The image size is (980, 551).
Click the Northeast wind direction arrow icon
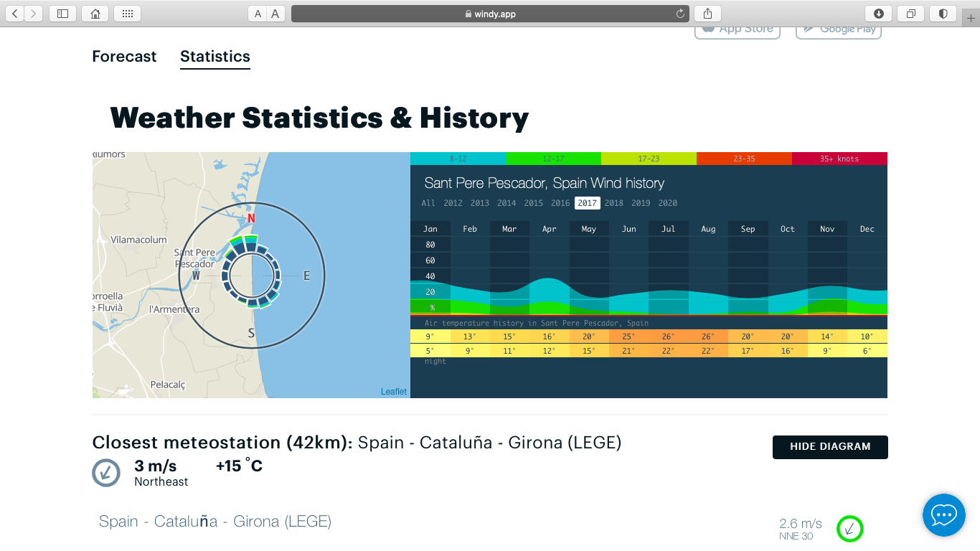point(106,473)
